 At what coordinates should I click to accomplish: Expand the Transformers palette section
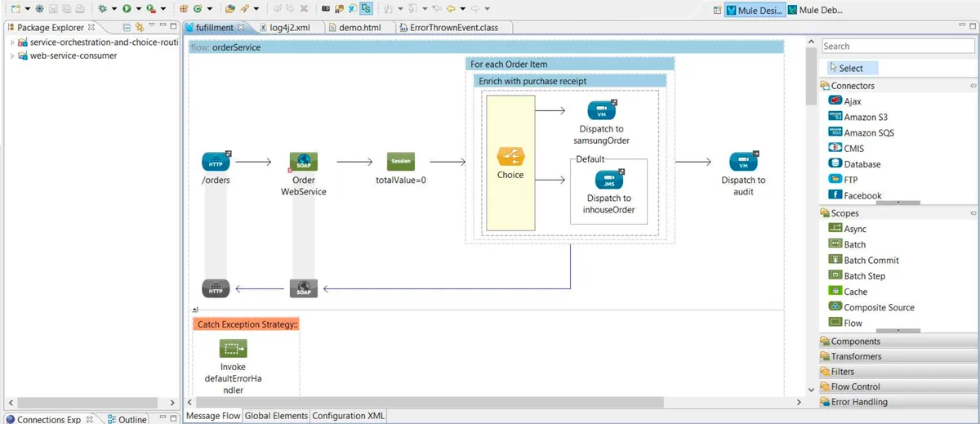point(856,356)
